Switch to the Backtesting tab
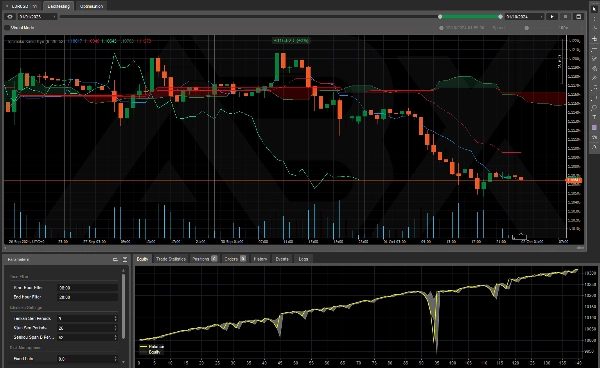600x368 pixels. [x=59, y=6]
